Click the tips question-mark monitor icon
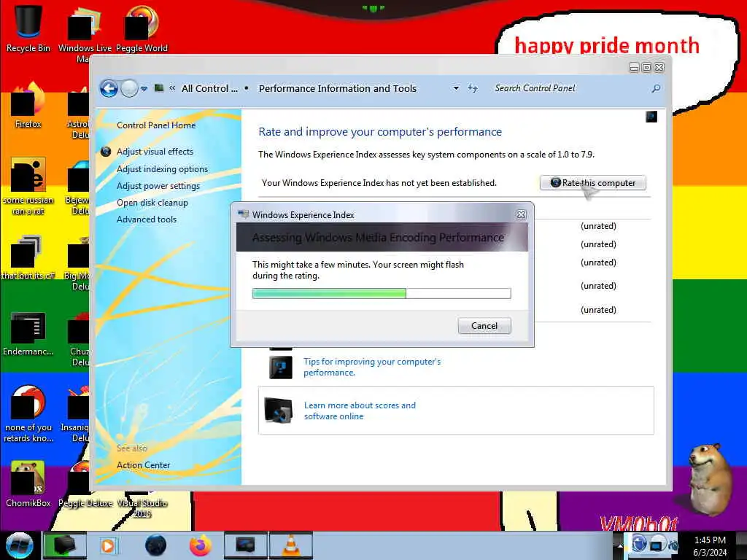Viewport: 747px width, 560px height. point(281,367)
